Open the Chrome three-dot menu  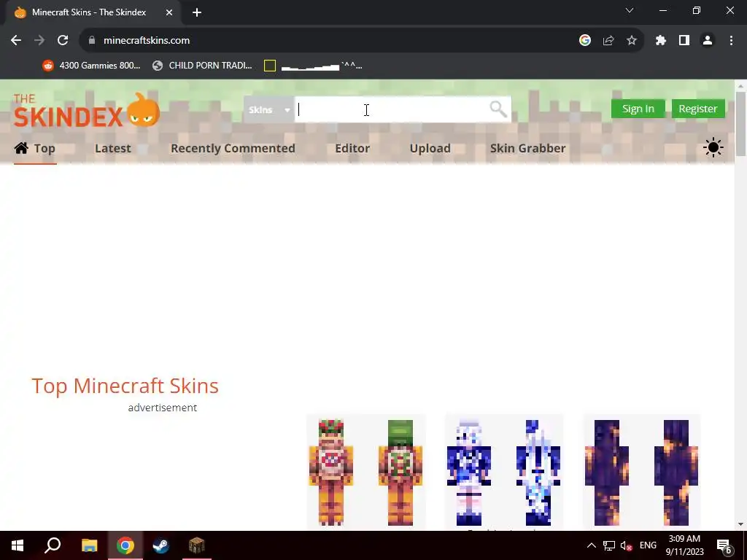731,41
